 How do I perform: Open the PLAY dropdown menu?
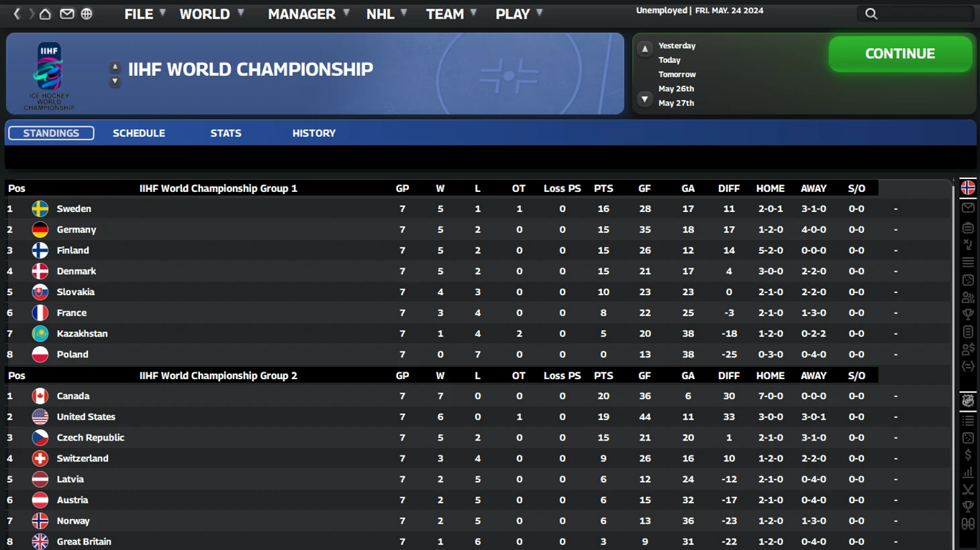(x=519, y=14)
